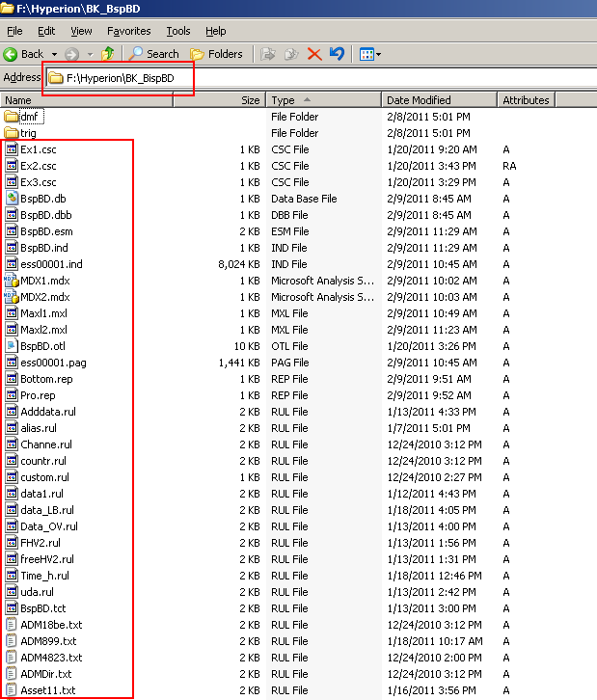597x700 pixels.
Task: Click the Channe.rul file name
Action: point(46,444)
